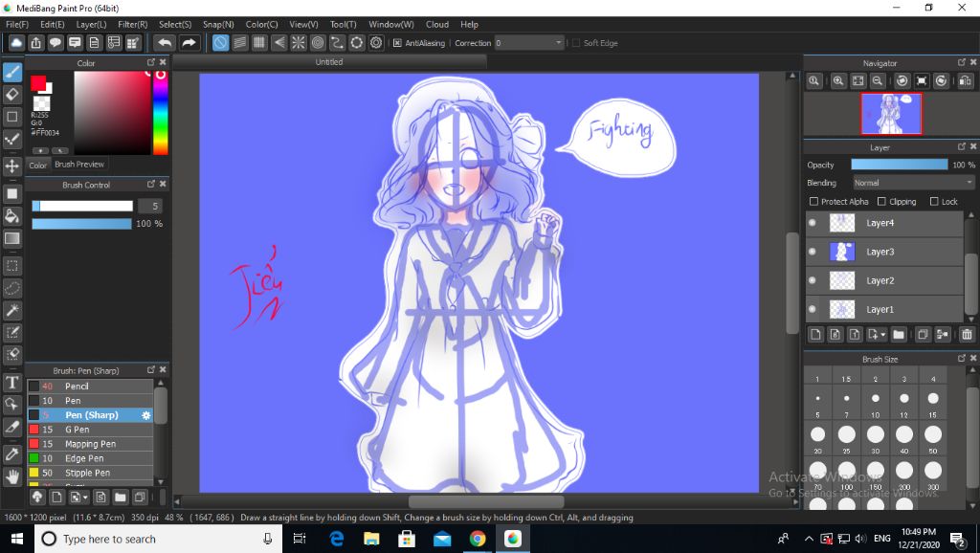
Task: Adjust the layer Opacity slider
Action: 900,165
